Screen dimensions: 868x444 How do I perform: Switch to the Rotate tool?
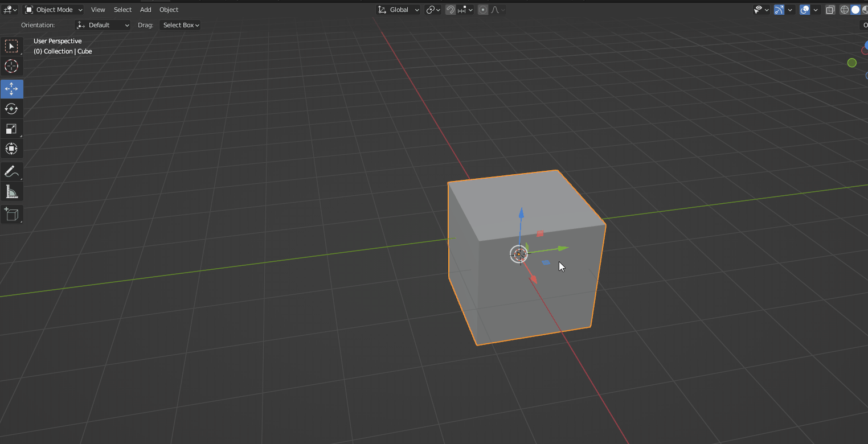click(x=11, y=109)
